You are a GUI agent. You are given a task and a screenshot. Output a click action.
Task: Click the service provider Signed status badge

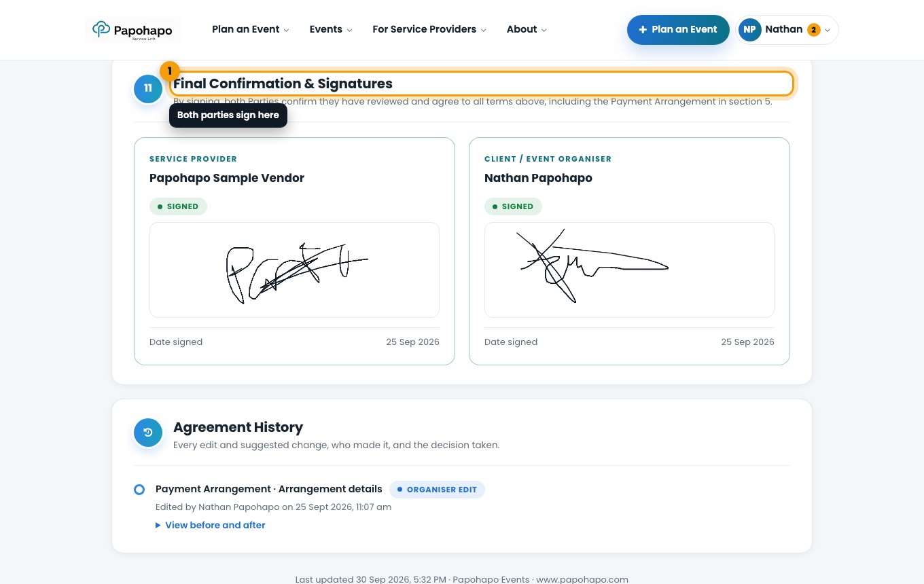178,206
